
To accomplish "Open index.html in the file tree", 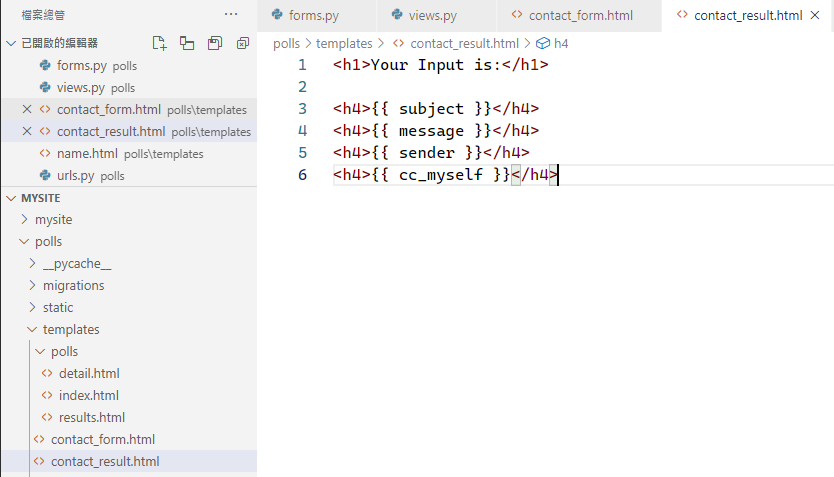I will (88, 396).
